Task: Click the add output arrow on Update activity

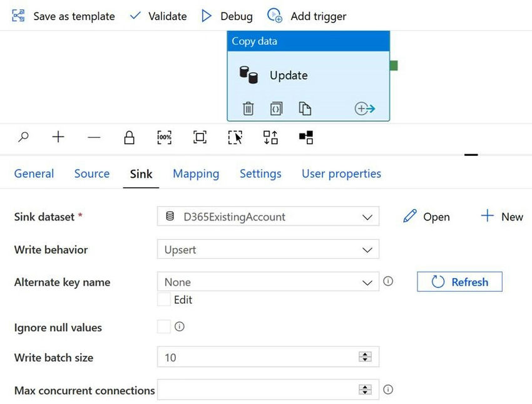Action: coord(365,109)
